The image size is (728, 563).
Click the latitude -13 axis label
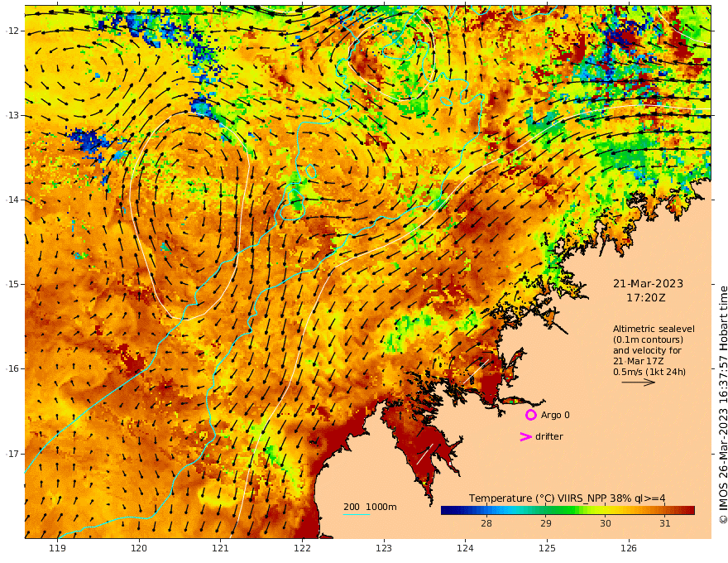12,115
